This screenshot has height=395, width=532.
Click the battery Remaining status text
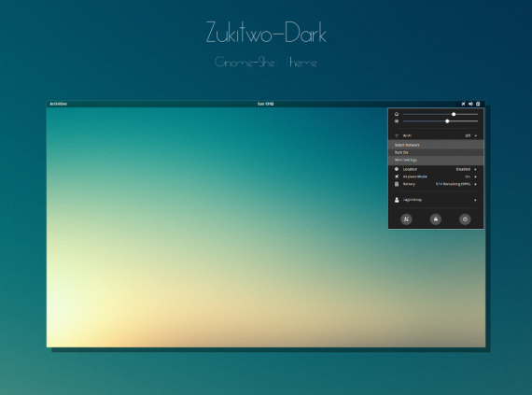tap(453, 184)
